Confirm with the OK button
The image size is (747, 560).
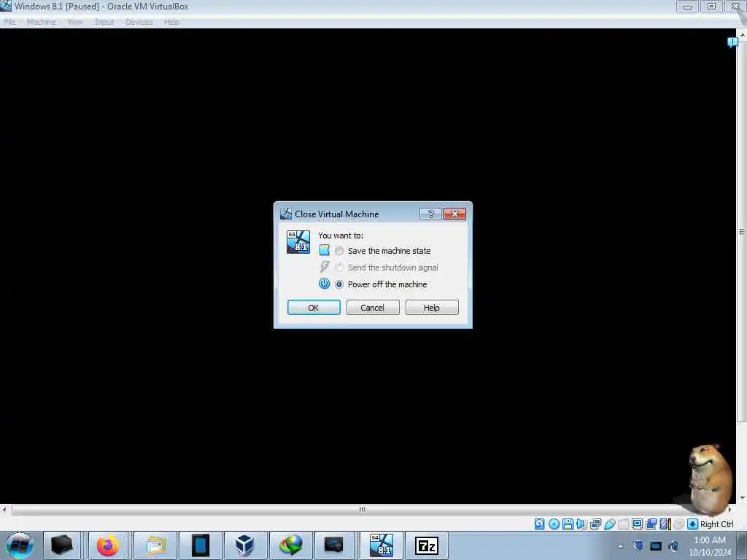tap(314, 308)
